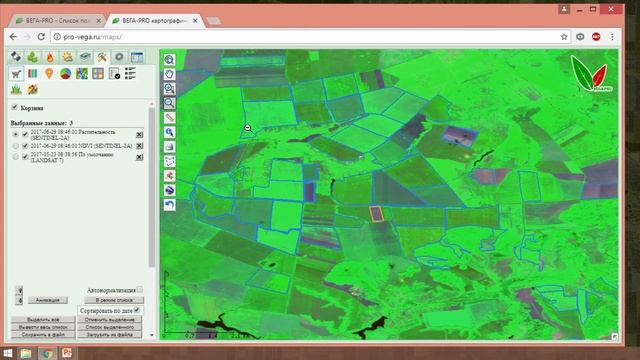The height and width of the screenshot is (360, 640).
Task: Click the Выделить всё button
Action: tap(43, 320)
